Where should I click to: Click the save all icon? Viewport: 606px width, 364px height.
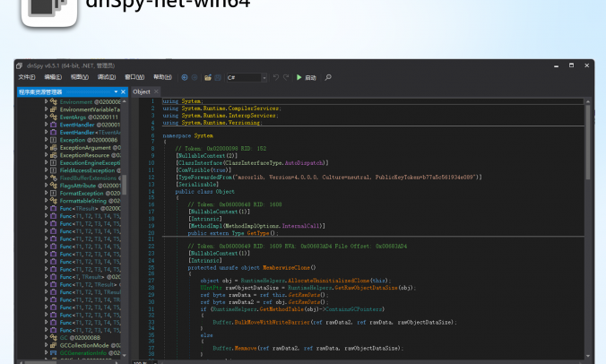[217, 78]
